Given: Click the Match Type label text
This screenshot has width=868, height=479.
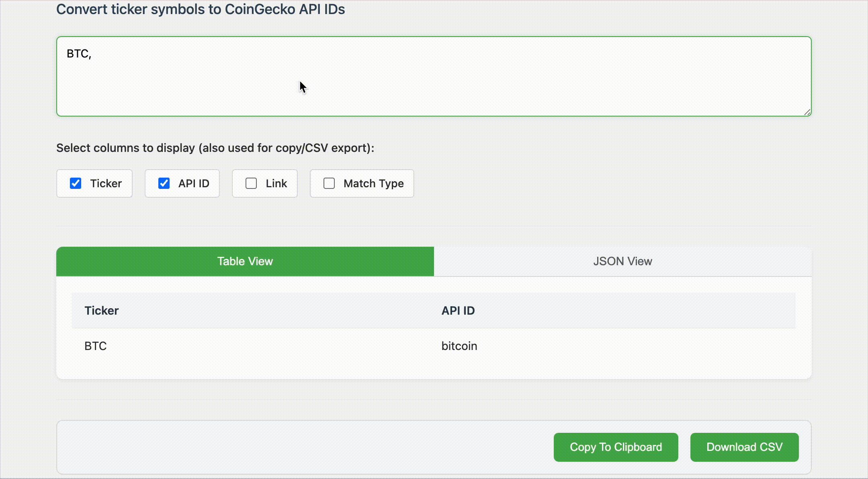Looking at the screenshot, I should click(x=373, y=184).
